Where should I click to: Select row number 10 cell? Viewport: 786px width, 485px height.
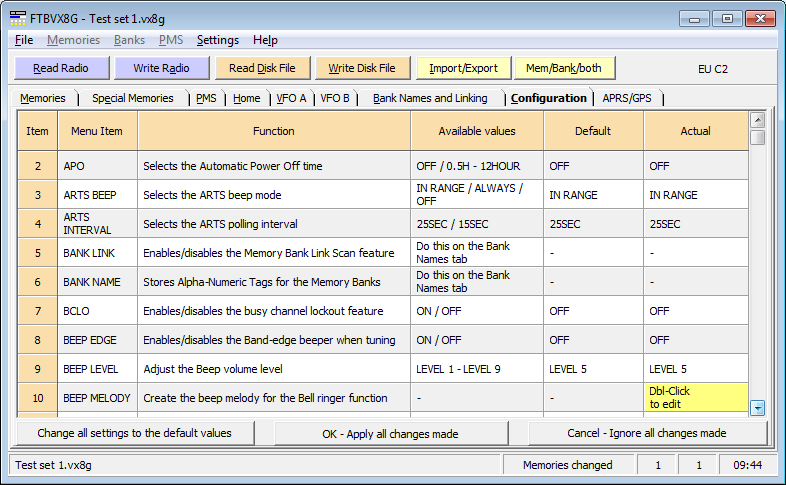(38, 398)
